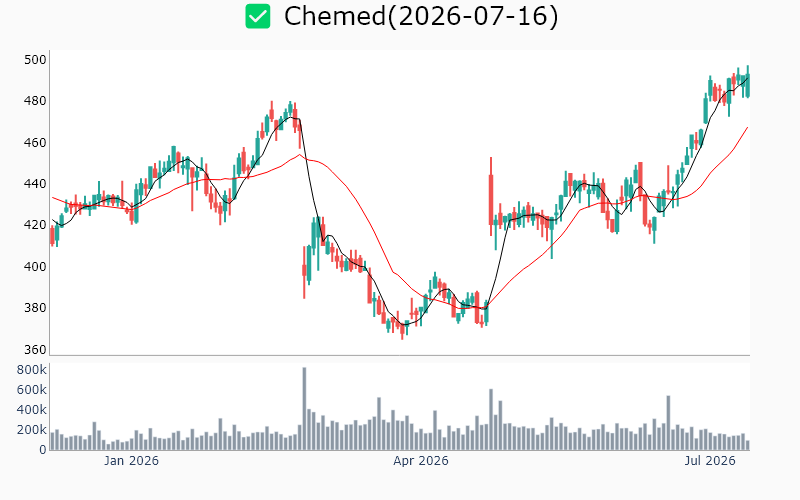Select the 380 price axis label
Viewport: 800px width, 500px height.
[x=35, y=308]
